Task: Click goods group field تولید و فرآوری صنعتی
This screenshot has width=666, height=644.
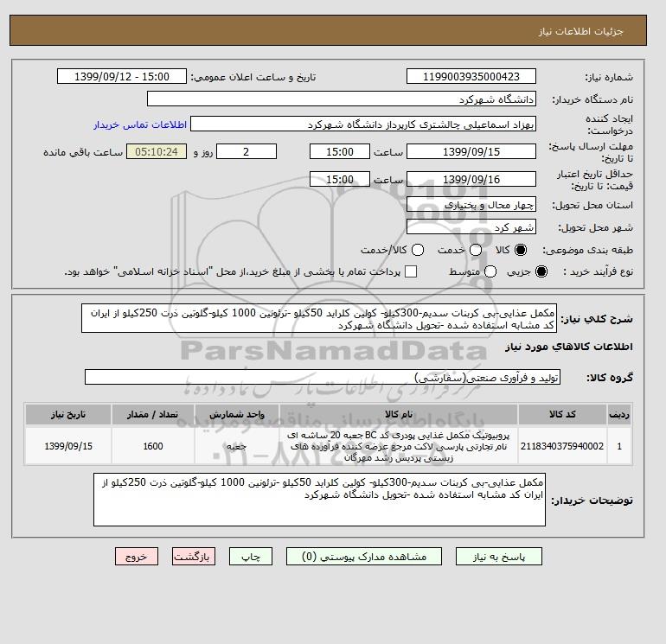Action: (x=323, y=377)
